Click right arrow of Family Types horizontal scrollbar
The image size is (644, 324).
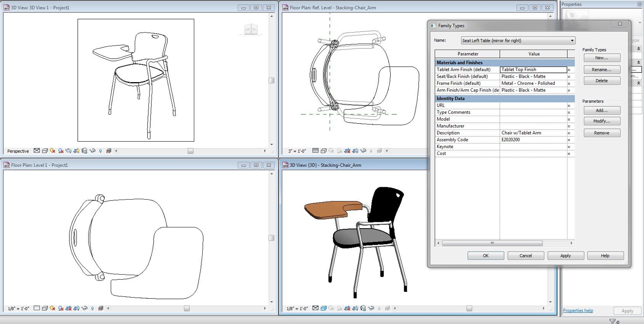click(572, 243)
